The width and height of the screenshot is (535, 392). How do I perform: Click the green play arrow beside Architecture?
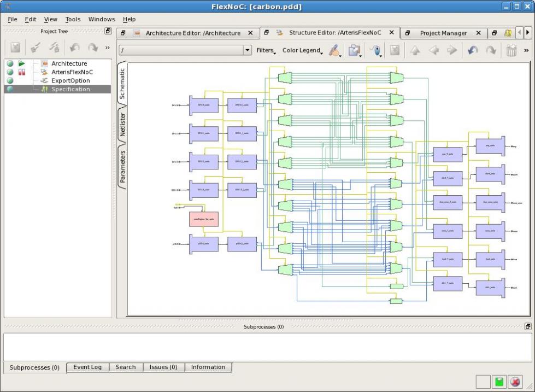click(x=22, y=63)
